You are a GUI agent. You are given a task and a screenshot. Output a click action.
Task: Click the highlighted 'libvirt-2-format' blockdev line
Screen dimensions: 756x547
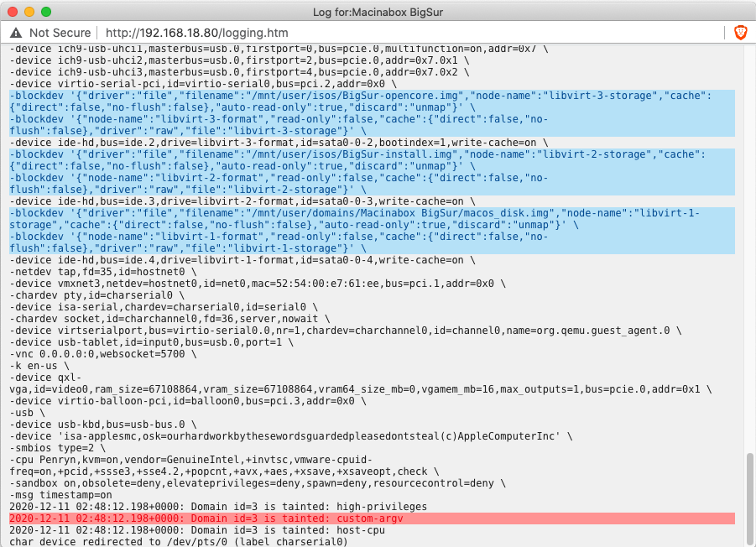pyautogui.click(x=372, y=184)
